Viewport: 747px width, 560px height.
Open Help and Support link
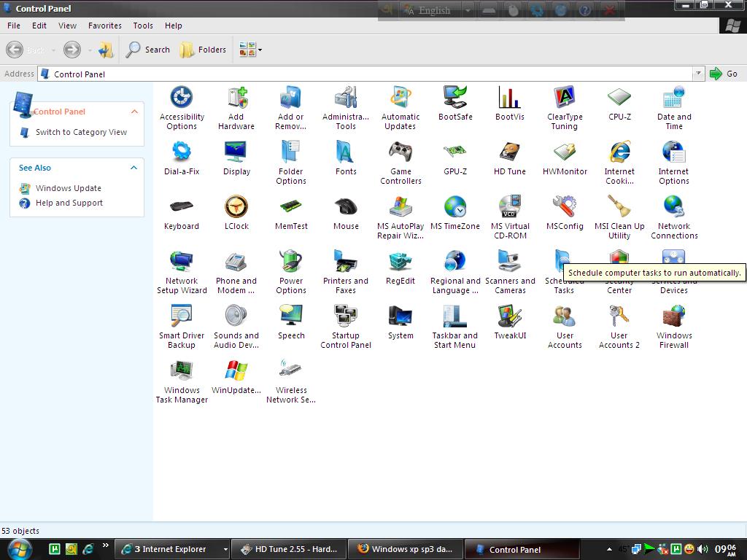tap(69, 203)
